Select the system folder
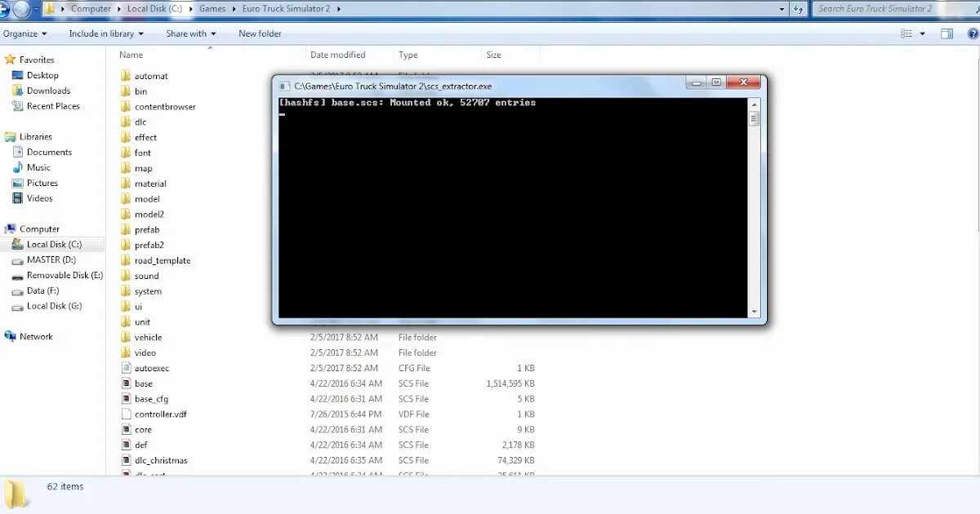Screen dimensions: 980x514 (x=141, y=291)
